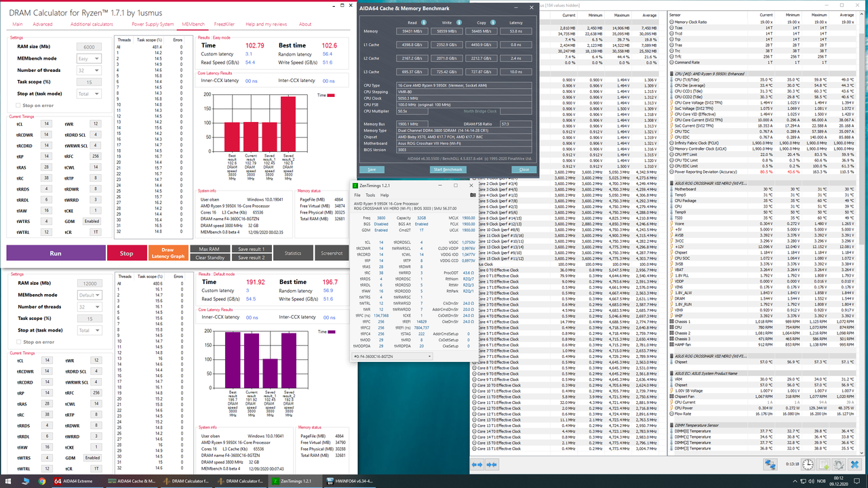Click HWiNFO logging start sheet icon
Screen dimensions: 868x488
(x=823, y=464)
